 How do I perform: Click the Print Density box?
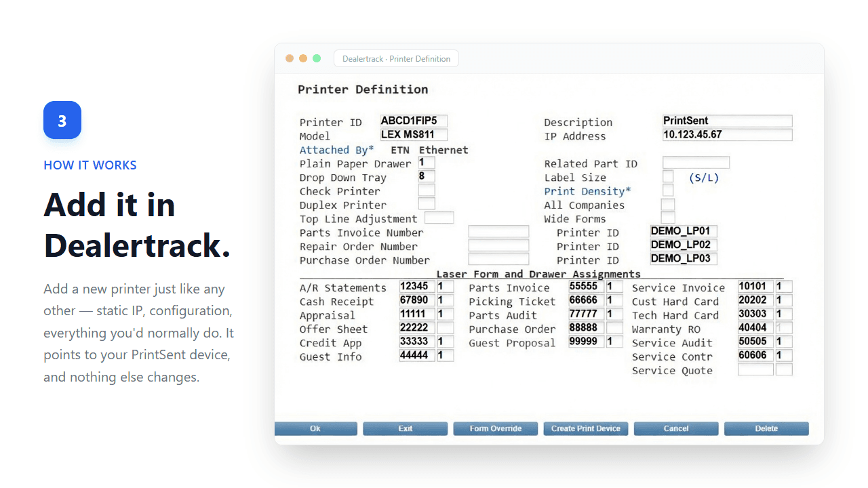pos(668,190)
